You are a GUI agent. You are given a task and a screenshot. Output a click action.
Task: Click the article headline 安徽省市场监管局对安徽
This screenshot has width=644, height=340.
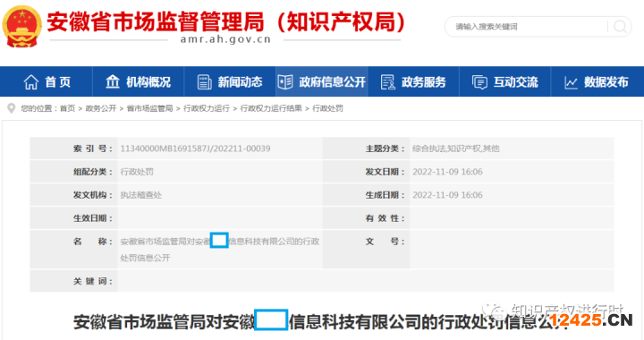coord(164,321)
